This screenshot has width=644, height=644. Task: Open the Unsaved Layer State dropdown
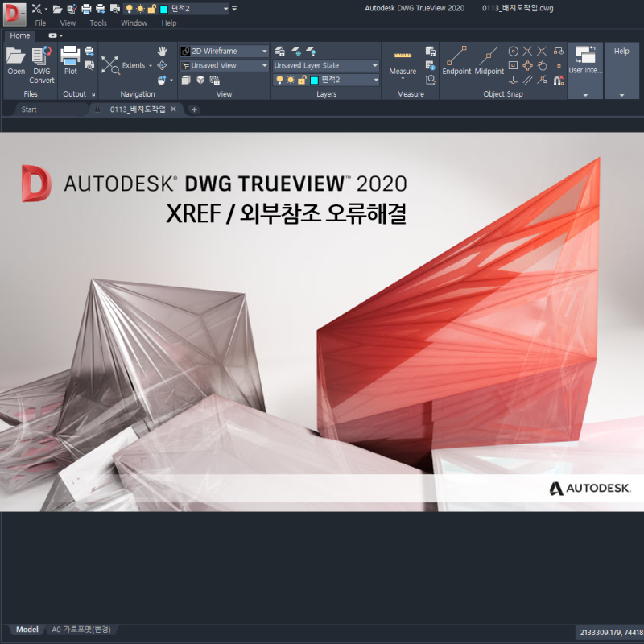(326, 65)
